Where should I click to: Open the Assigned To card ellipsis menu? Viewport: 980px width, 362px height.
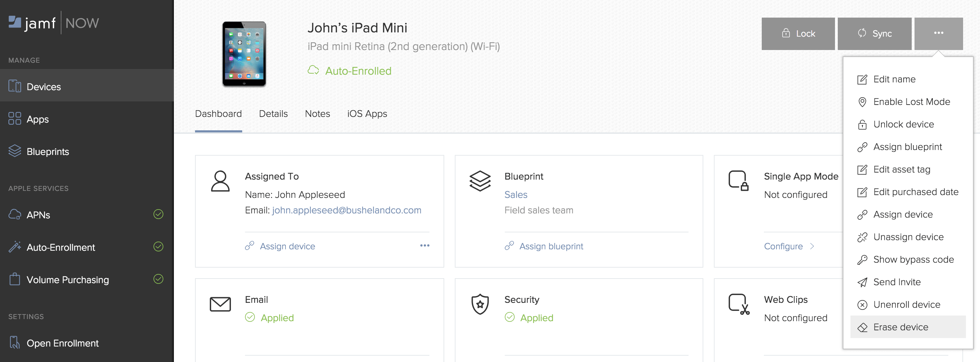tap(425, 245)
